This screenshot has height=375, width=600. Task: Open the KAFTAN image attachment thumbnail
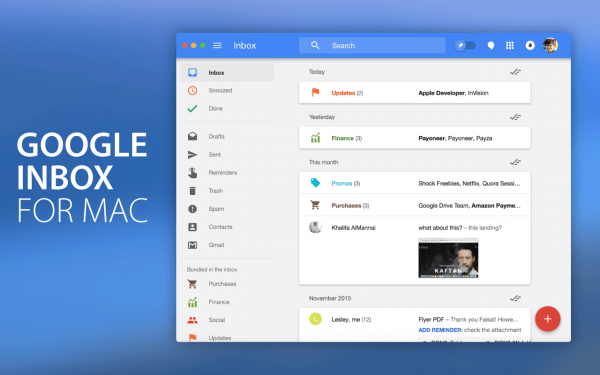pos(448,258)
